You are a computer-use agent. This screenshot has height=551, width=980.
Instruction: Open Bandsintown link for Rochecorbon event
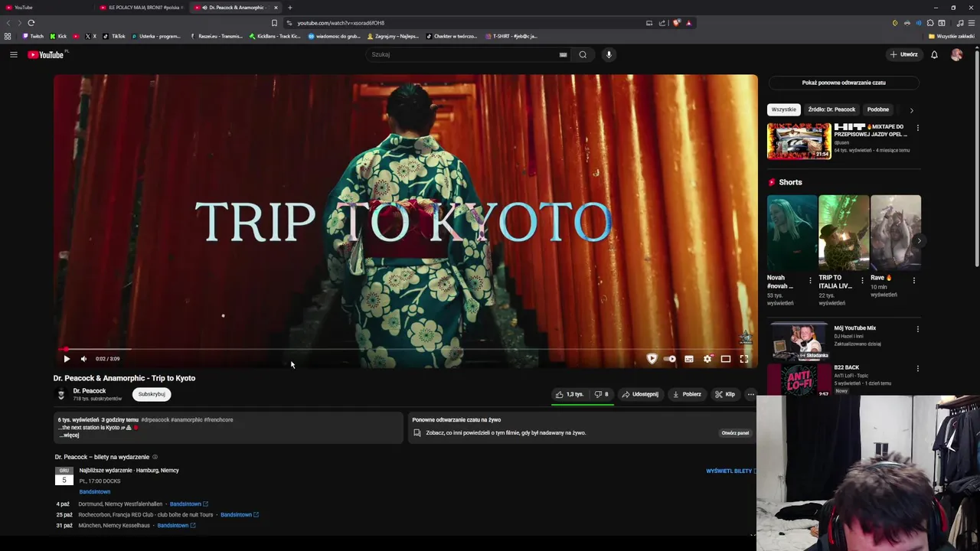click(240, 515)
